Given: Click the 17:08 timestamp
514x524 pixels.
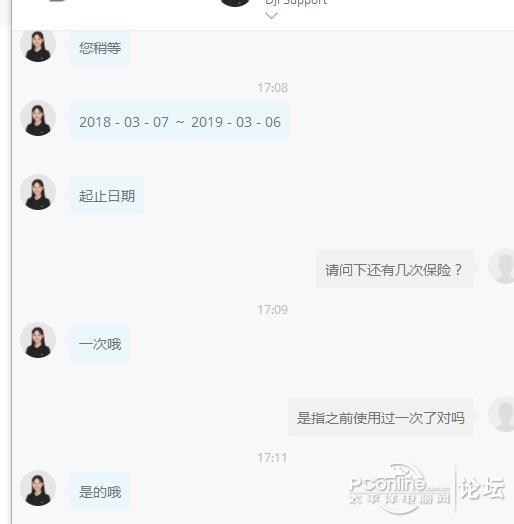Looking at the screenshot, I should pyautogui.click(x=272, y=88).
